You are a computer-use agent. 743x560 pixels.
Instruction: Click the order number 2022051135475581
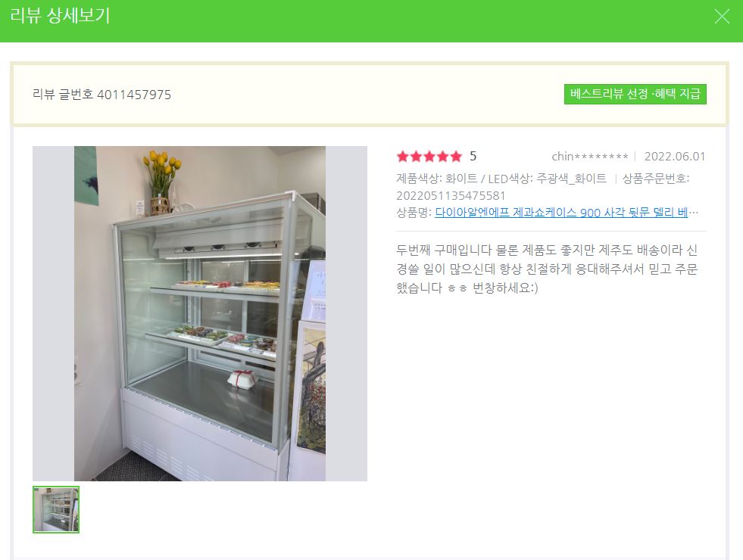[451, 195]
